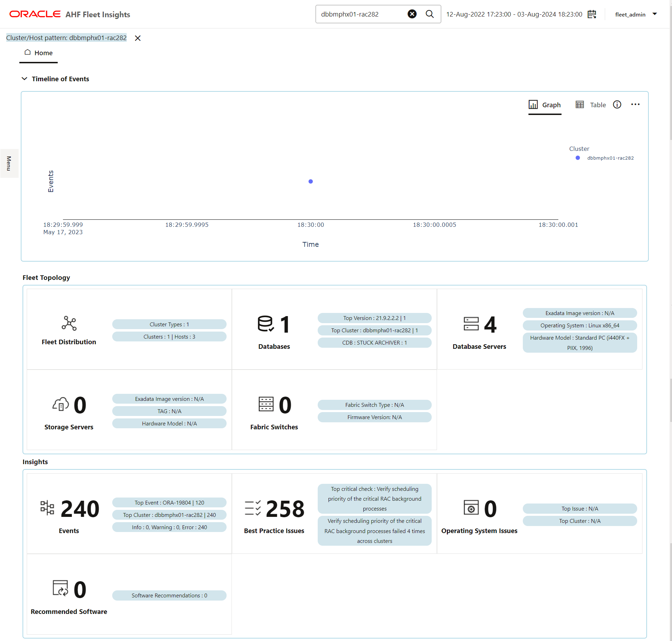
Task: Click 'Clusters : 1 | Hosts : 3' pill
Action: [x=169, y=336]
